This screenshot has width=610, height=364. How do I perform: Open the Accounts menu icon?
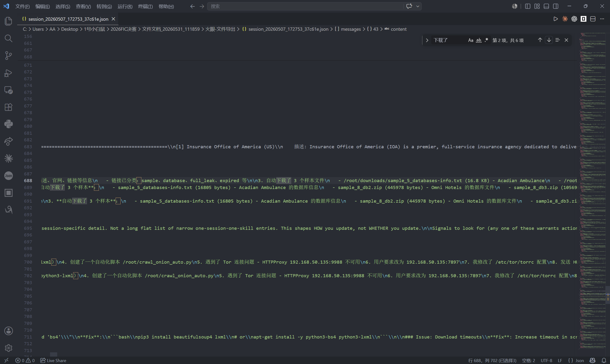[8, 331]
